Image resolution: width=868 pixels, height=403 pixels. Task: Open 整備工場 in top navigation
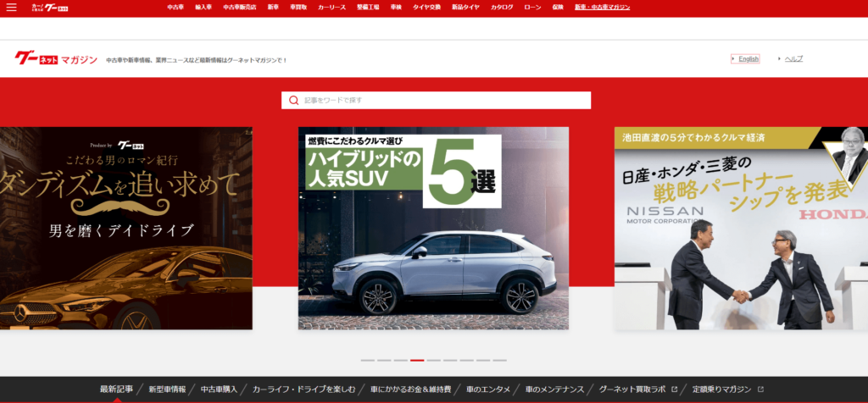[368, 7]
